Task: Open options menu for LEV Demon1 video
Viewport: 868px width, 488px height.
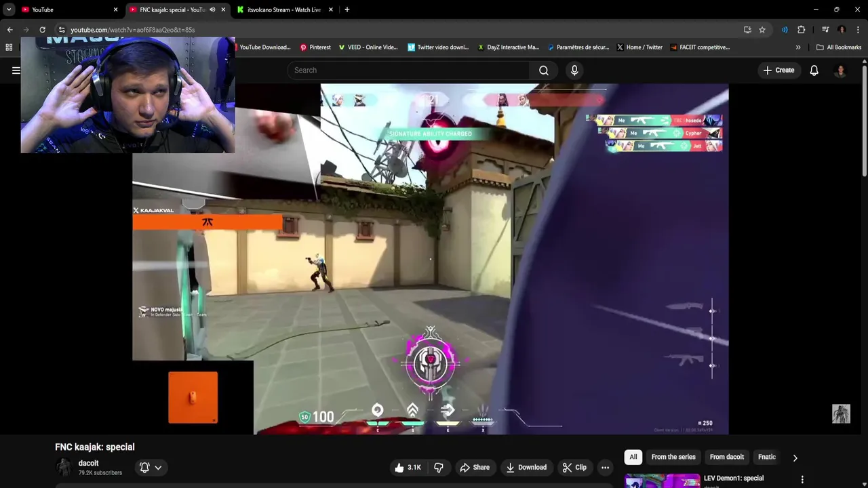Action: tap(802, 479)
